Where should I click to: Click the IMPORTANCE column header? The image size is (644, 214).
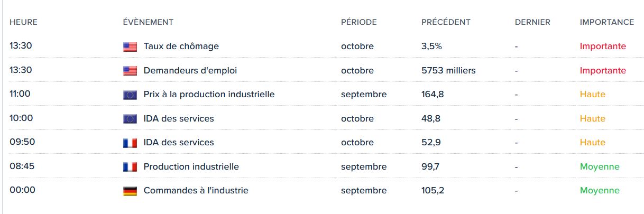pyautogui.click(x=606, y=22)
